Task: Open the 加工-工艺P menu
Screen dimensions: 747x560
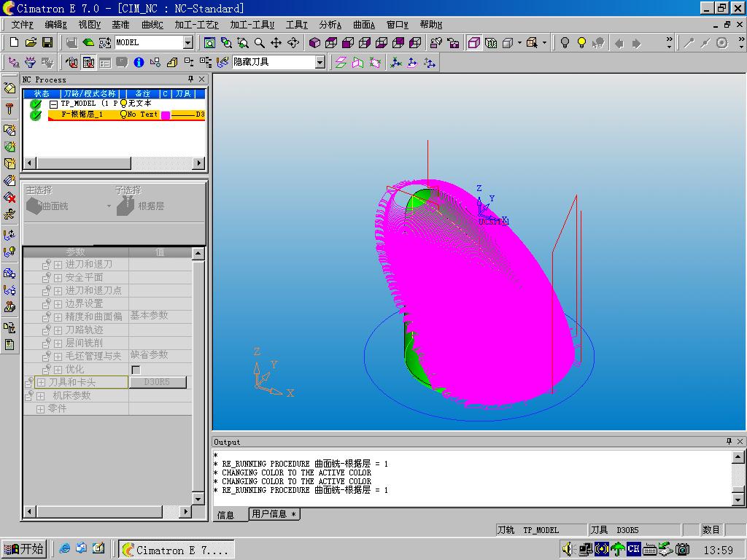Action: tap(196, 25)
